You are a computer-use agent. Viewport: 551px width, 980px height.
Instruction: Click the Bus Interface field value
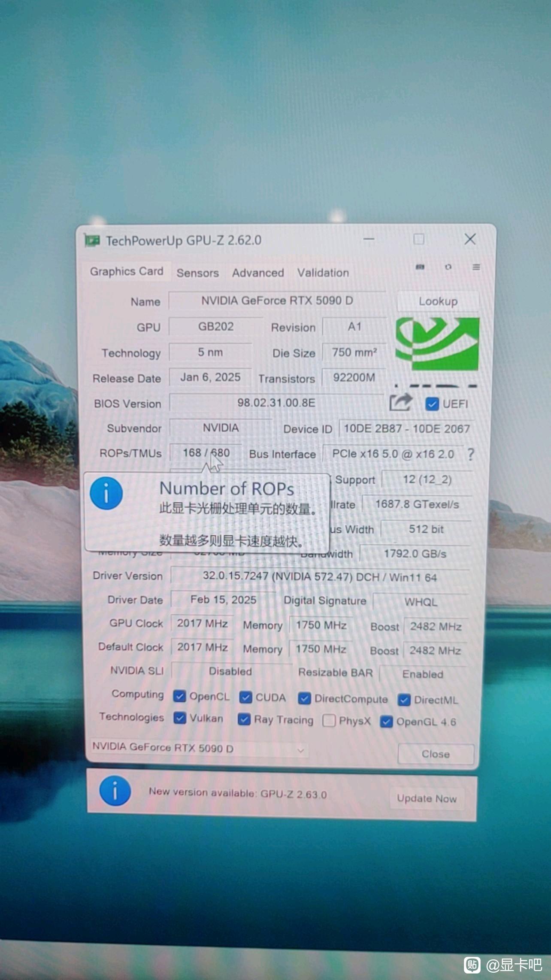(393, 454)
